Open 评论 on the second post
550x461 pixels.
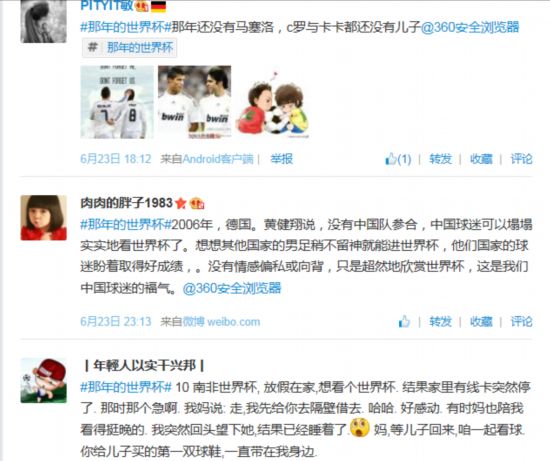point(521,321)
